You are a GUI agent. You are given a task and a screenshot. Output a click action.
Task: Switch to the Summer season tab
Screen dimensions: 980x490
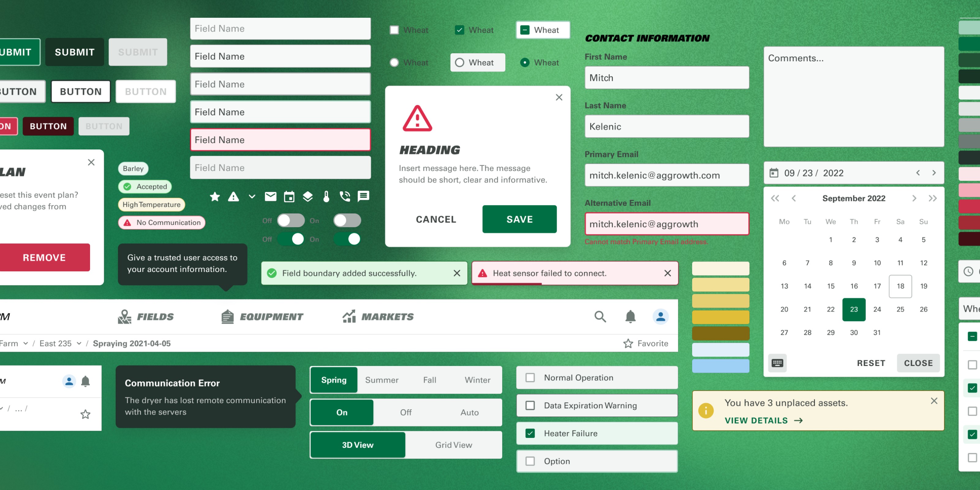click(x=382, y=380)
